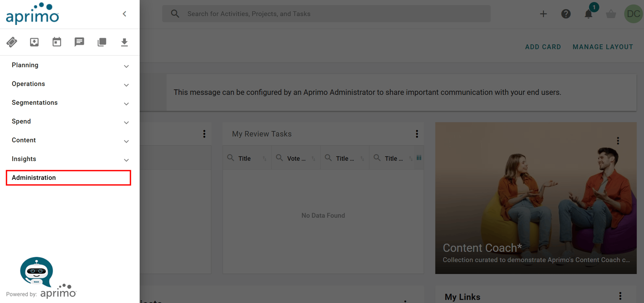Click the Content Coach* title text
Image resolution: width=644 pixels, height=303 pixels.
(482, 248)
